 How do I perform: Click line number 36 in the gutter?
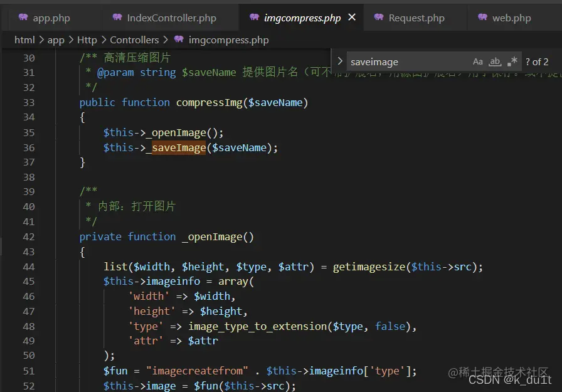[29, 147]
